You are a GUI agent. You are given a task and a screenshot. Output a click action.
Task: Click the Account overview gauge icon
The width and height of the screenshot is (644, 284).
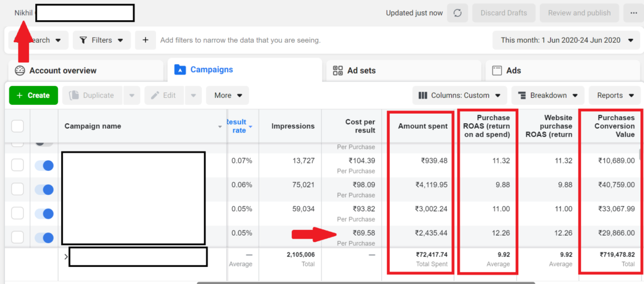point(20,70)
